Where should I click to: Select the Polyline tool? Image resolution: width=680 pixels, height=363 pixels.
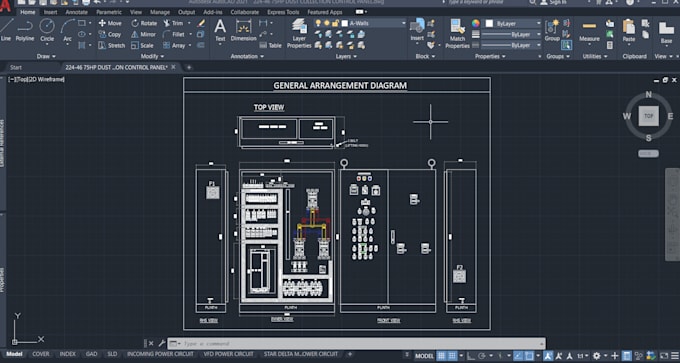coord(25,29)
